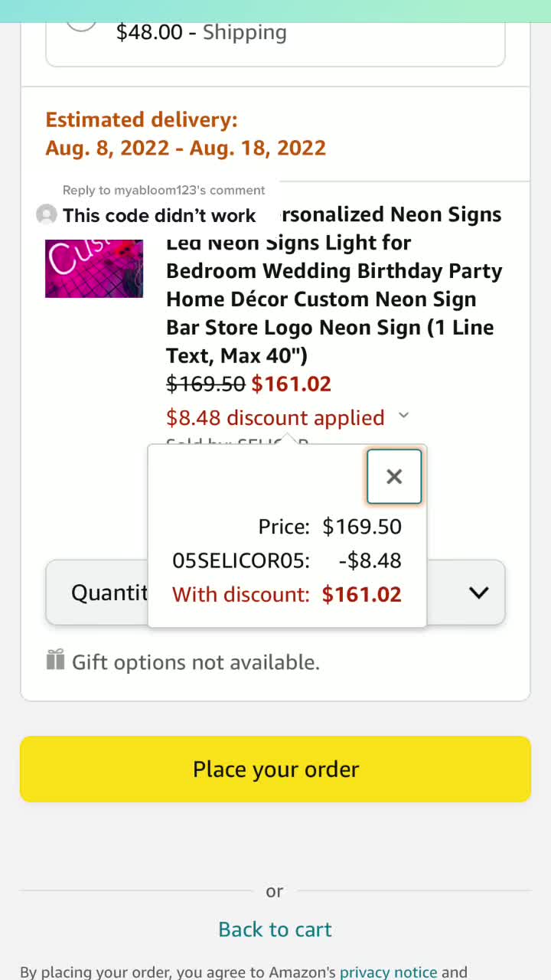Image resolution: width=551 pixels, height=980 pixels.
Task: Tap the "This code didn't work" comment
Action: [159, 215]
